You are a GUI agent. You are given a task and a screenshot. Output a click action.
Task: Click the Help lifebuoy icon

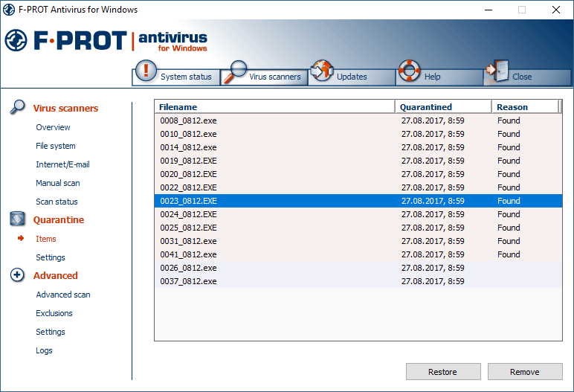pos(409,71)
